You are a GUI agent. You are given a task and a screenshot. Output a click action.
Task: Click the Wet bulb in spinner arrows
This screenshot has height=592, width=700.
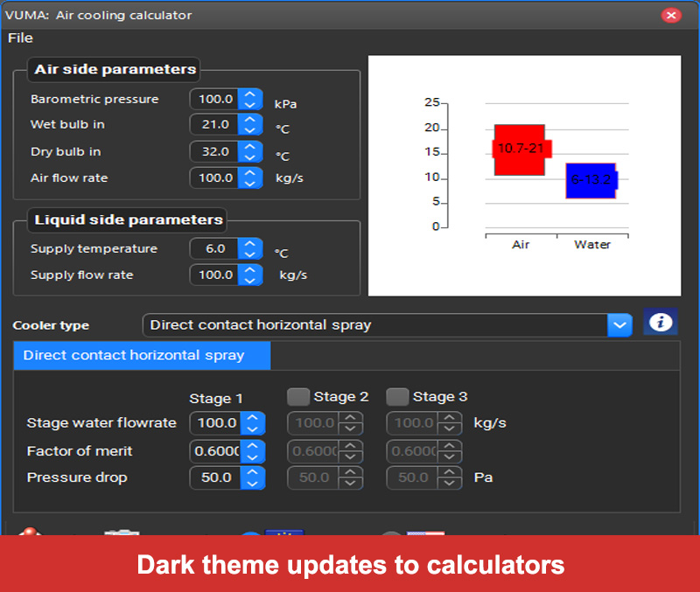point(251,124)
